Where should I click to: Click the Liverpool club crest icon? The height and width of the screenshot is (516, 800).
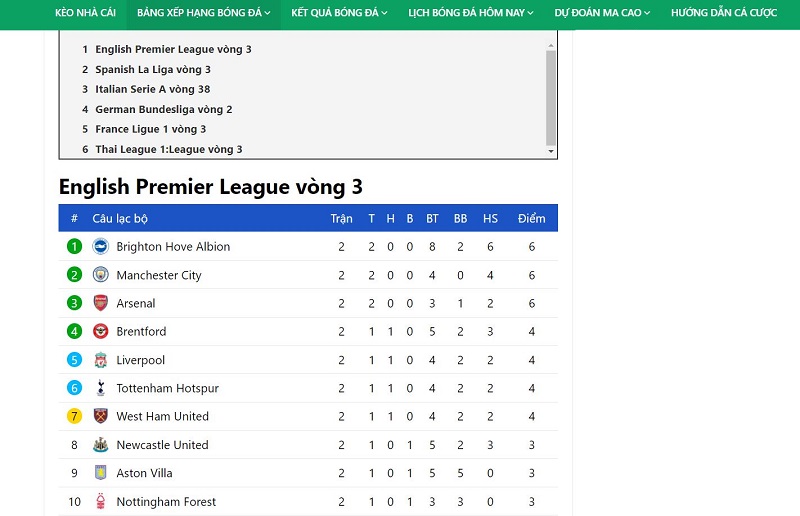coord(101,360)
